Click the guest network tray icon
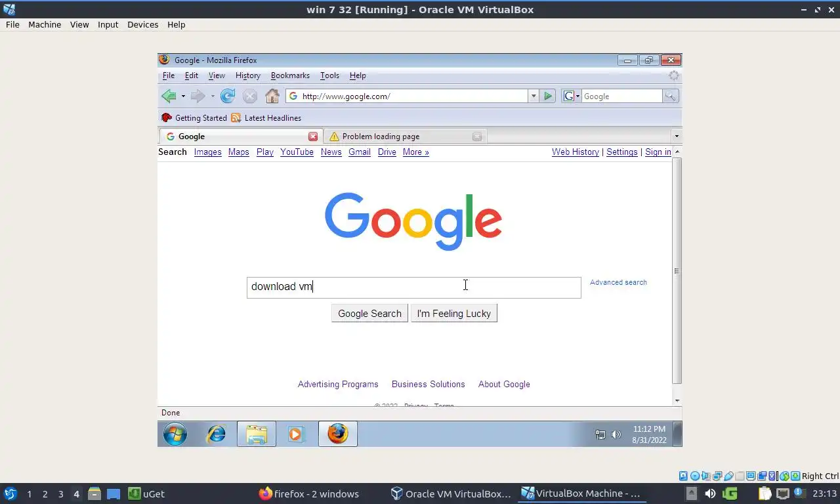840x504 pixels. (600, 434)
